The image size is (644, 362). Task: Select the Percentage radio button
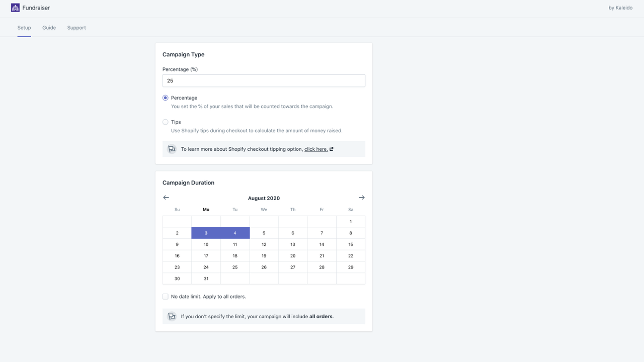165,98
